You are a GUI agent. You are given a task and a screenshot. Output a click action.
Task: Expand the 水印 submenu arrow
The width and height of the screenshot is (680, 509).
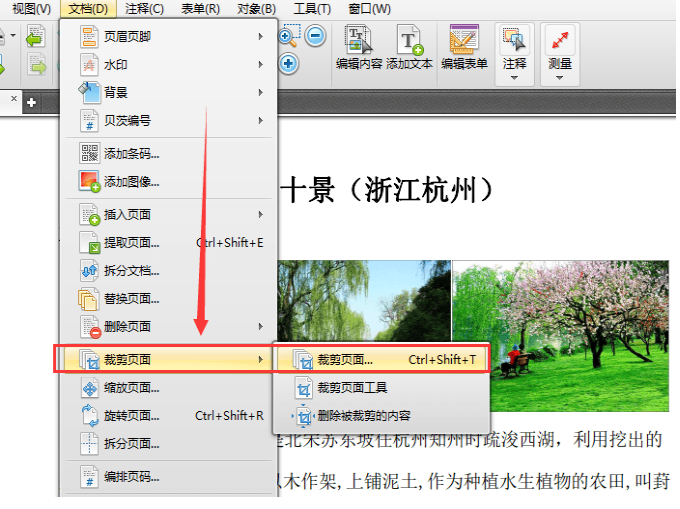click(x=261, y=65)
